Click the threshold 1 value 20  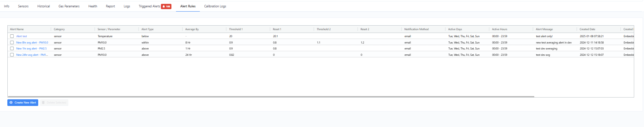[231, 36]
